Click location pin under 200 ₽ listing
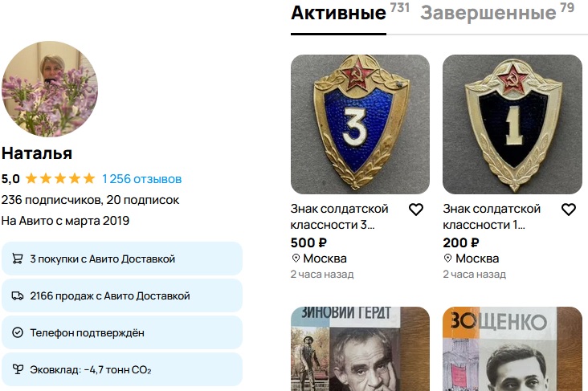The width and height of the screenshot is (588, 391). 447,259
